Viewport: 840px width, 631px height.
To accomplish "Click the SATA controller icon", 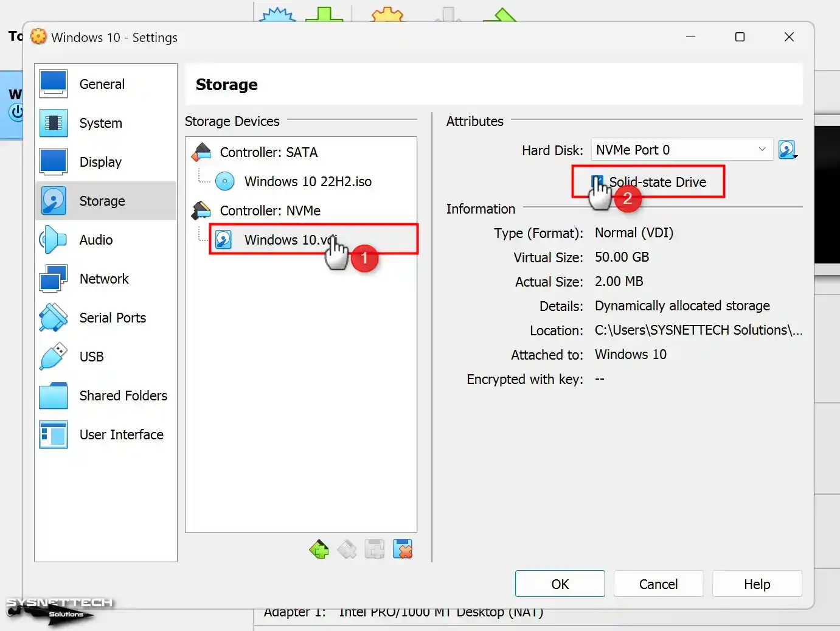I will [x=201, y=152].
